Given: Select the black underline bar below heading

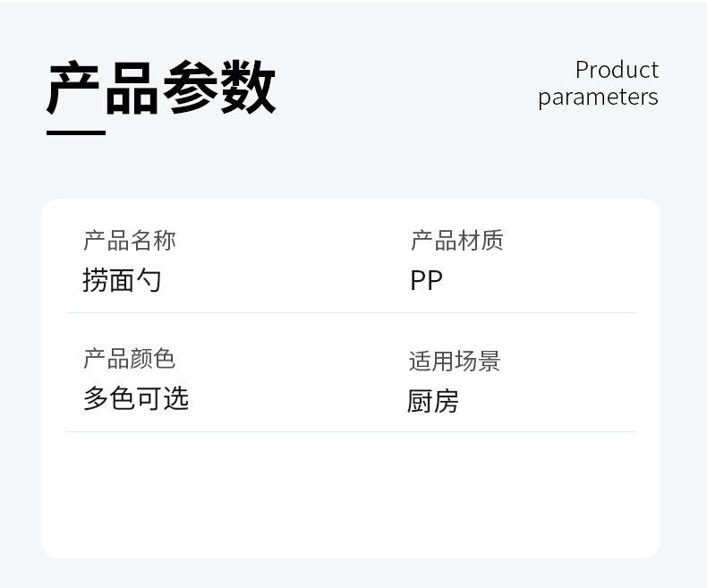Looking at the screenshot, I should [76, 132].
